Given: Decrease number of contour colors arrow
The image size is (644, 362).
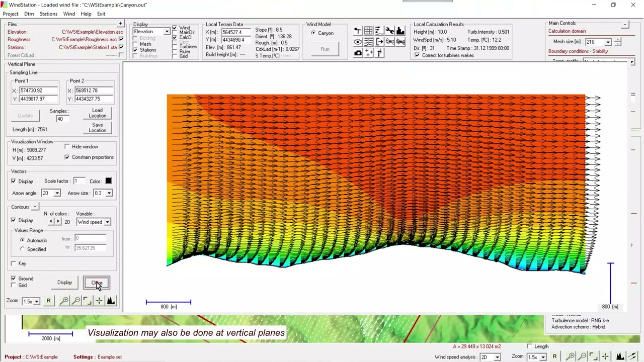Looking at the screenshot, I should (x=50, y=222).
